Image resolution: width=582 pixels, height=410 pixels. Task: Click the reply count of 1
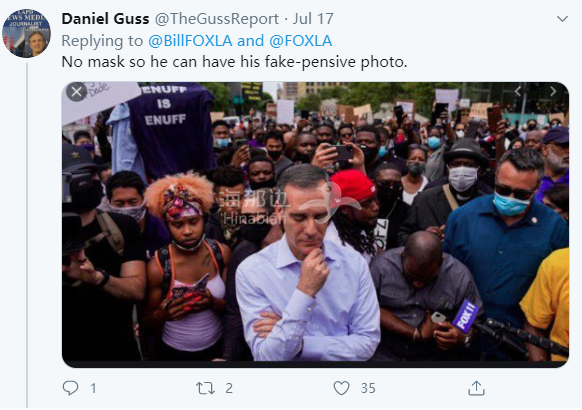[x=93, y=388]
